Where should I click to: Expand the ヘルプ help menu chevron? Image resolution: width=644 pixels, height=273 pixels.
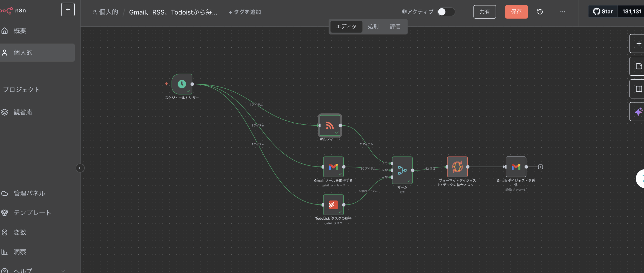coord(63,271)
